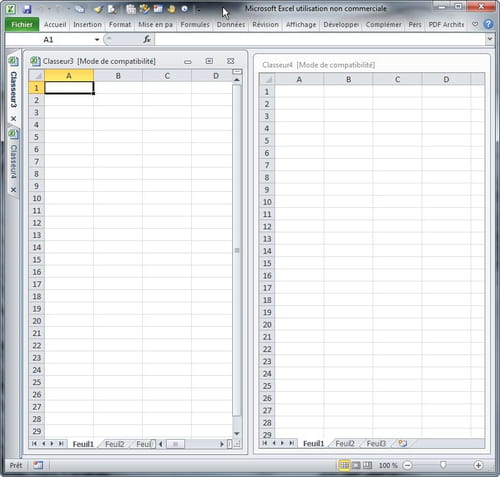Click the macro record icon in status bar
This screenshot has width=500, height=477.
38,465
